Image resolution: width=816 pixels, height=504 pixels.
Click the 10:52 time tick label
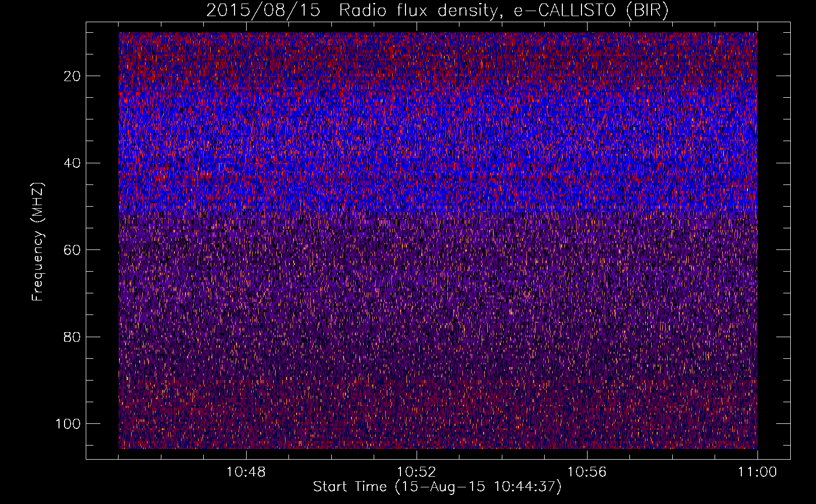(x=417, y=472)
